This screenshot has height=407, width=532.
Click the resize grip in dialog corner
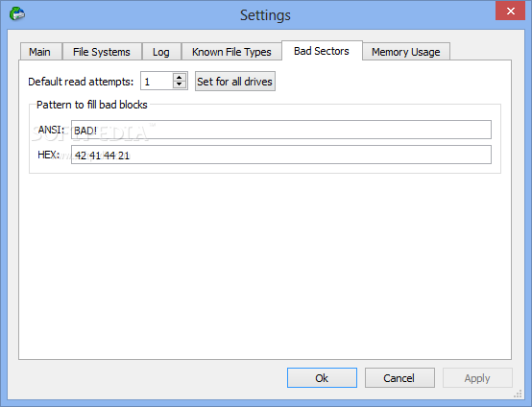[x=518, y=394]
